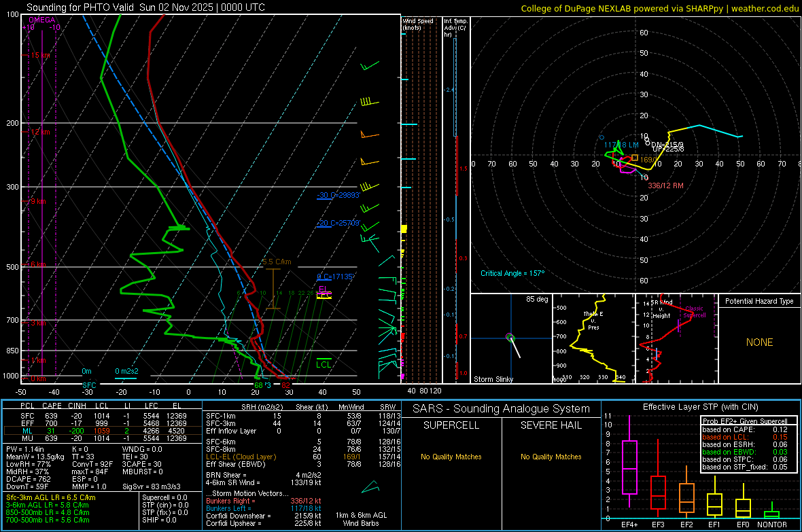This screenshot has height=532, width=802.
Task: Click the NONTOR axis label
Action: (x=772, y=525)
